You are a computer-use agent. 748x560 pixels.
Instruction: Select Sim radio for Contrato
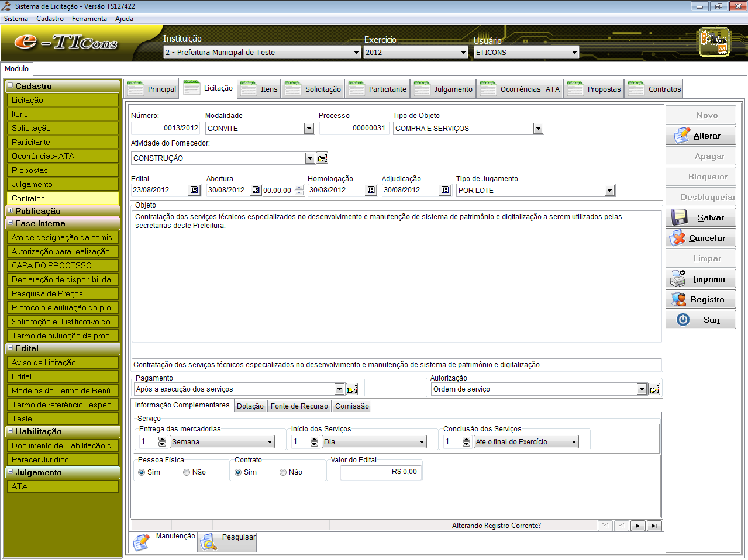point(238,472)
